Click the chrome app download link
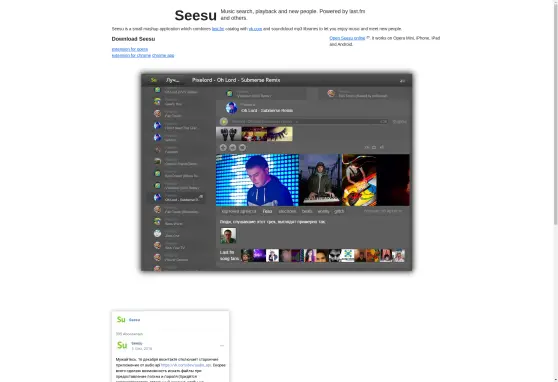 click(x=163, y=56)
